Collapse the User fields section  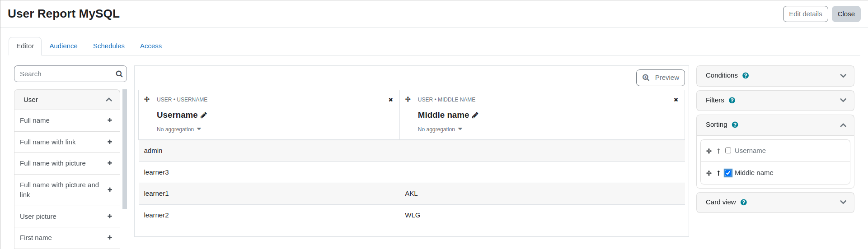click(67, 100)
